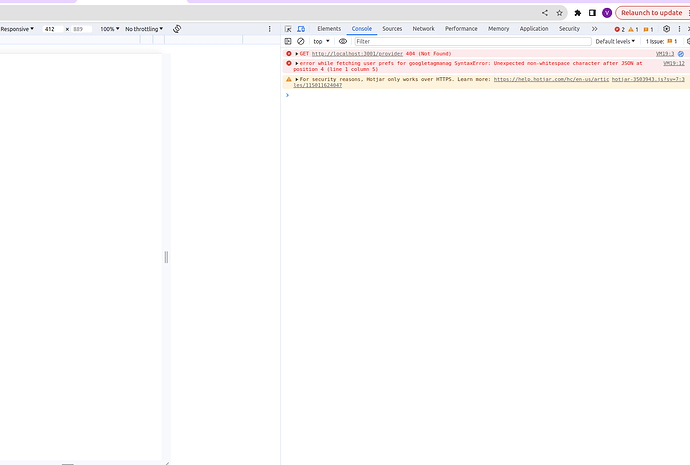
Task: Expand the user prefs SyntaxError message
Action: [x=297, y=63]
